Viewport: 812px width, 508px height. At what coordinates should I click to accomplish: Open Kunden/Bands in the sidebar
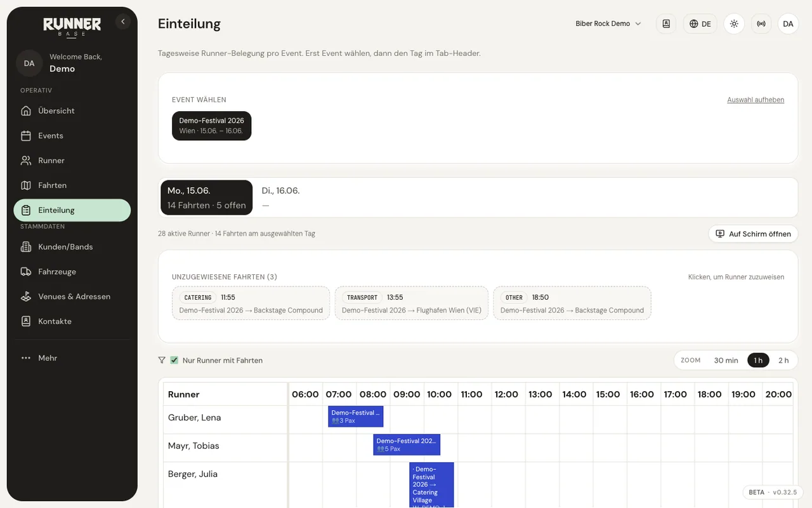coord(72,246)
